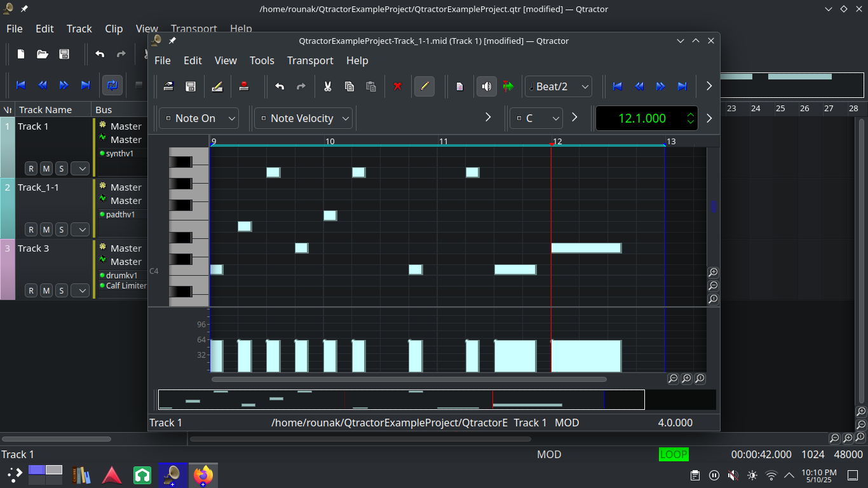This screenshot has width=868, height=488.
Task: Toggle the Loop button in main toolbar
Action: pos(112,85)
